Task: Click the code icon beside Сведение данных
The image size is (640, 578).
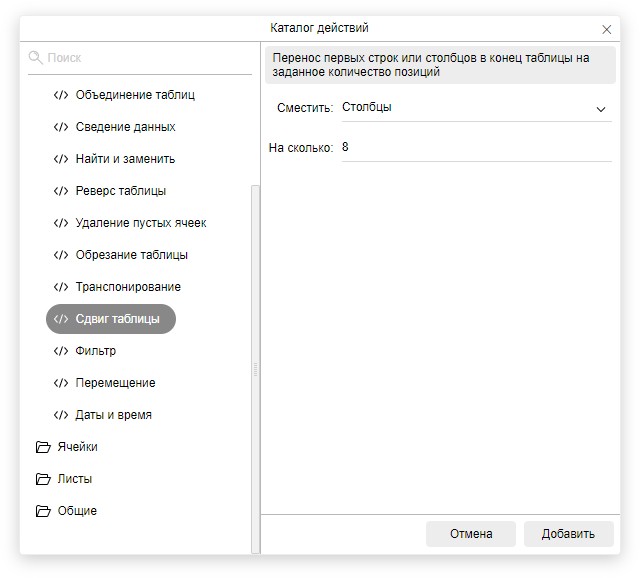Action: (x=61, y=127)
